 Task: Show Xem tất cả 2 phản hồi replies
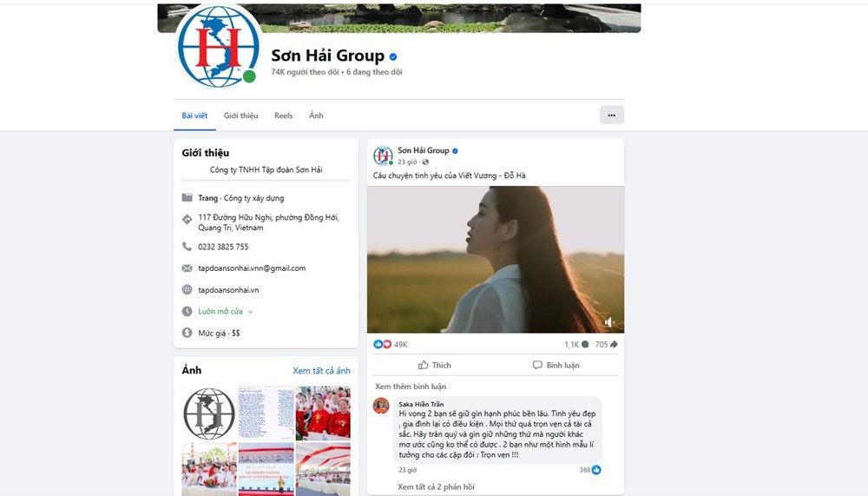[436, 486]
